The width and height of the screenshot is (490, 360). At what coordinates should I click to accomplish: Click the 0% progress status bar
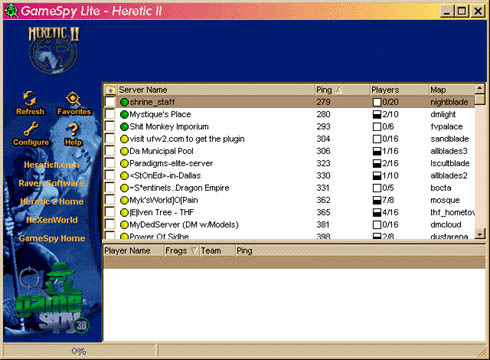(x=79, y=351)
